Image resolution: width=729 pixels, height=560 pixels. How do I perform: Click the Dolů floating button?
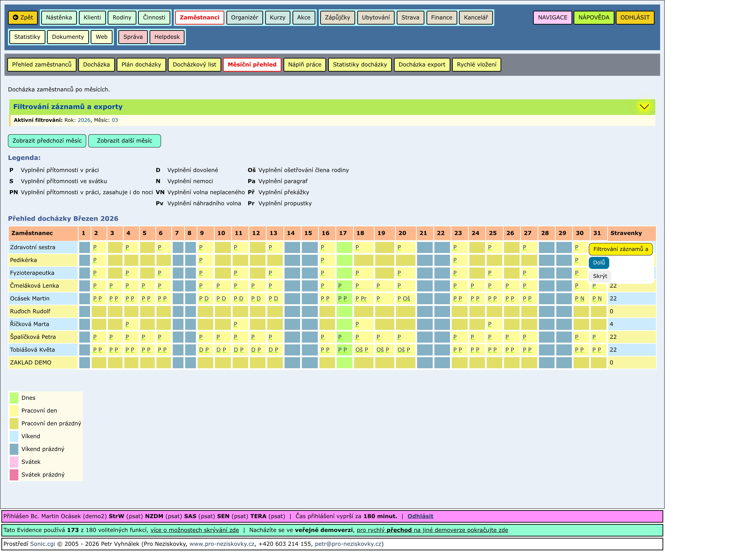coord(599,263)
